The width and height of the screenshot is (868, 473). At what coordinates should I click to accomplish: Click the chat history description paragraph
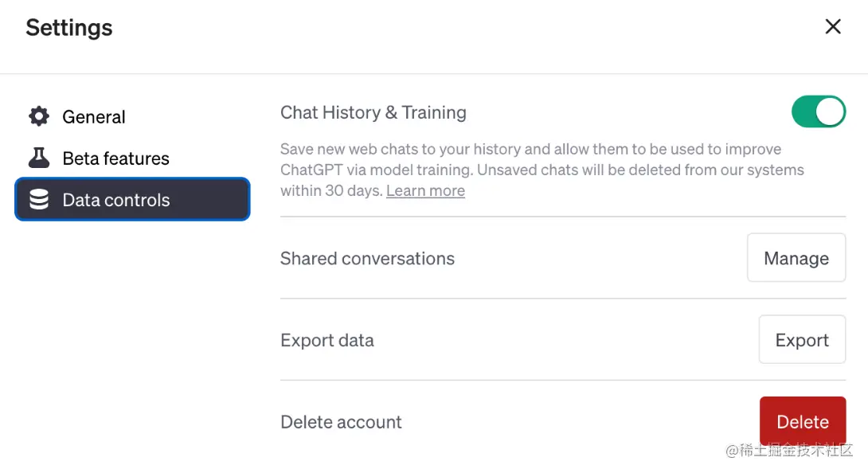[x=542, y=170]
